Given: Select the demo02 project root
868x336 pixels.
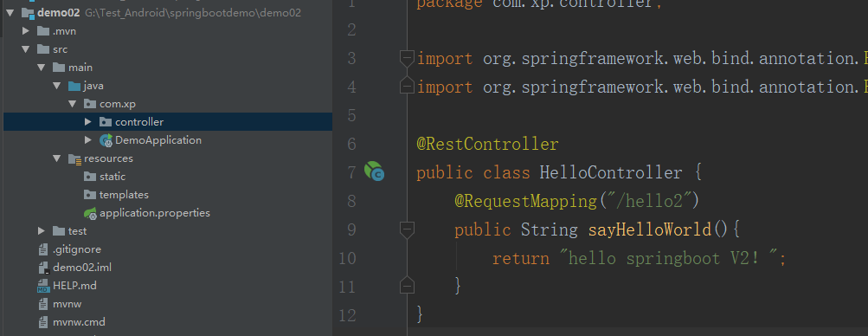Looking at the screenshot, I should click(58, 13).
